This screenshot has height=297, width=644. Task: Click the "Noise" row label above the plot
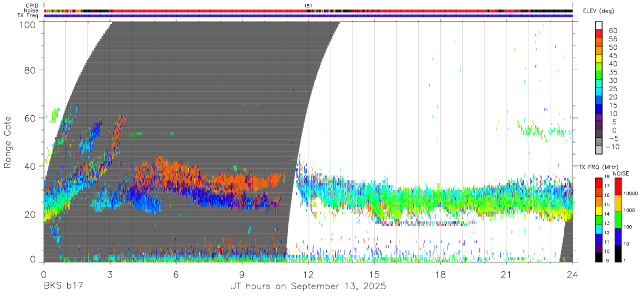pyautogui.click(x=32, y=10)
